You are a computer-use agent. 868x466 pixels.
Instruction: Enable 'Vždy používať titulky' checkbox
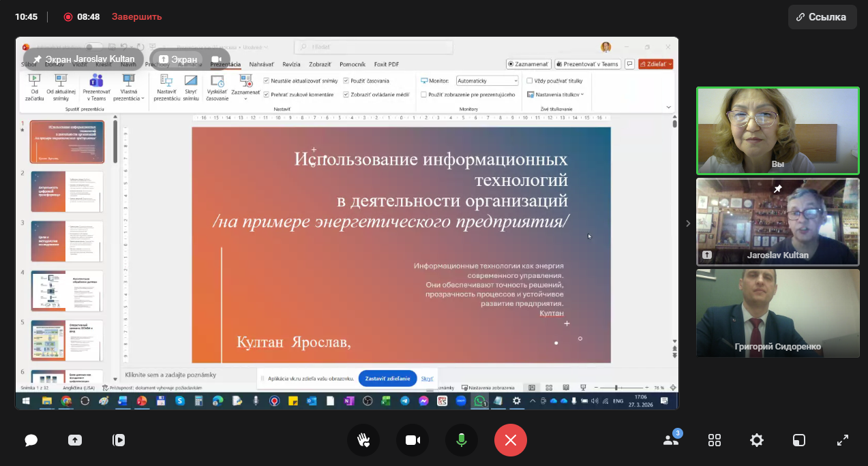(530, 80)
